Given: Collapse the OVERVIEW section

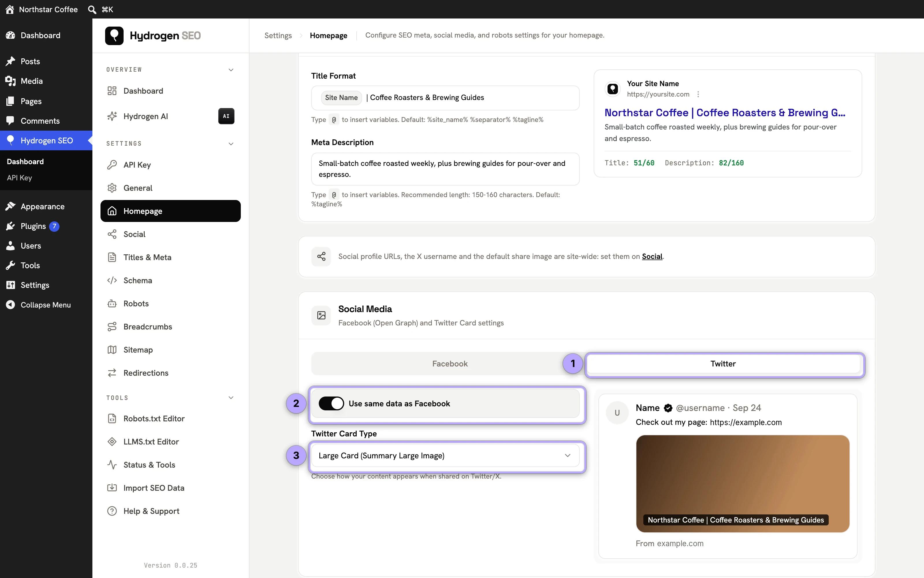Looking at the screenshot, I should coord(231,70).
